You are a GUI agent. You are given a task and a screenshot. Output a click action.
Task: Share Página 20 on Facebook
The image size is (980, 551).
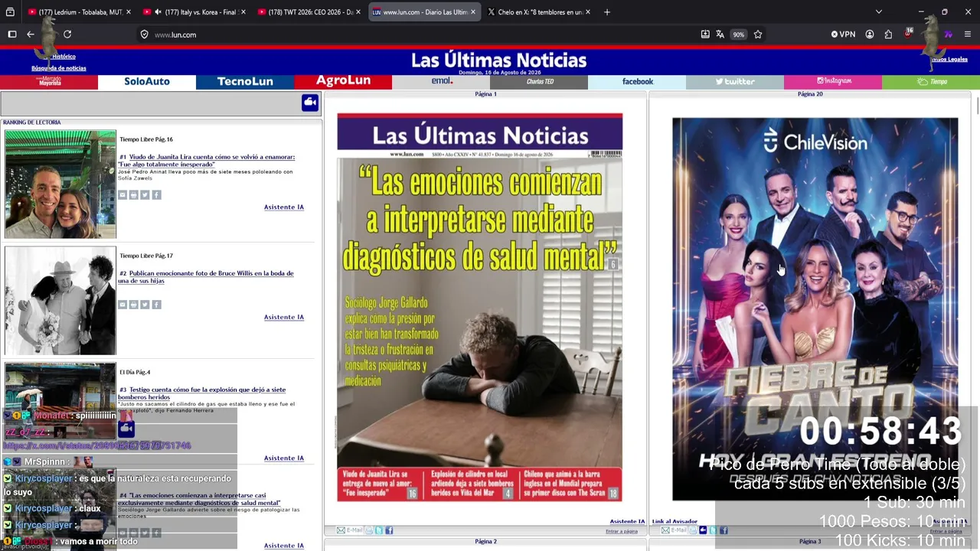pyautogui.click(x=724, y=530)
